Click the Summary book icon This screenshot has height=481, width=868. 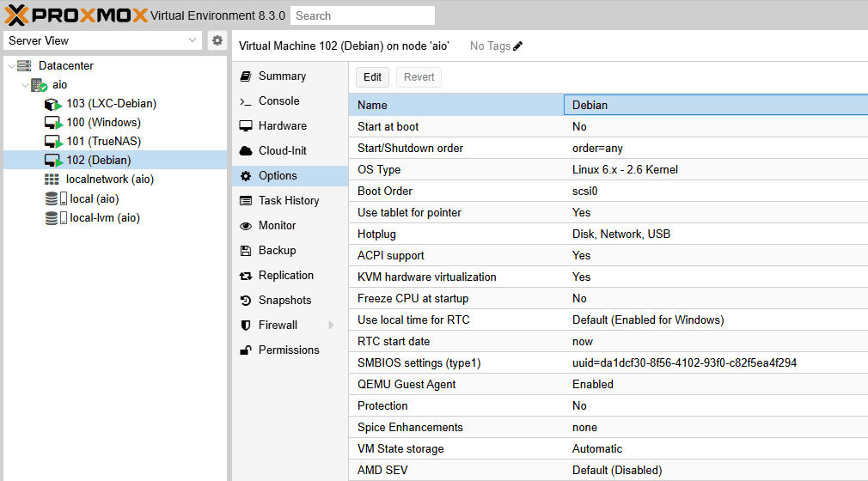pos(246,76)
